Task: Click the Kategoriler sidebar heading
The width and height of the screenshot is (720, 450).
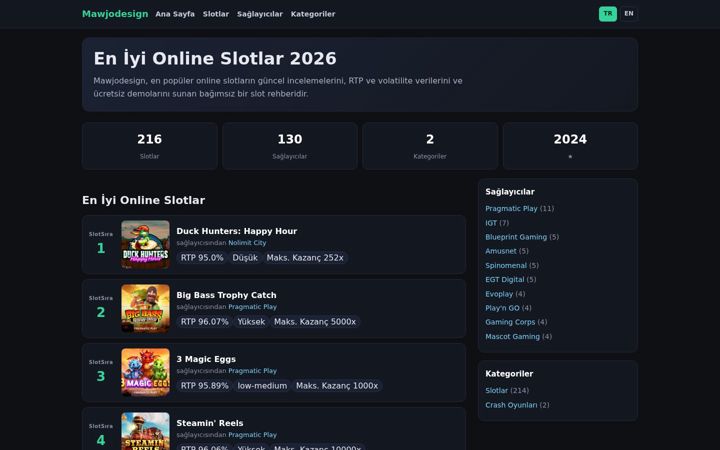Action: click(509, 374)
